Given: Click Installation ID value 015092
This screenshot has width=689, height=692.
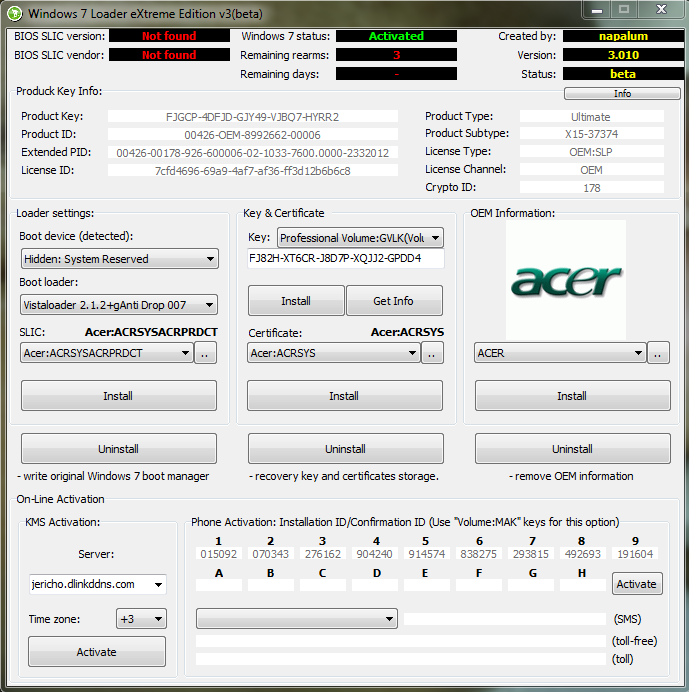Looking at the screenshot, I should 219,553.
